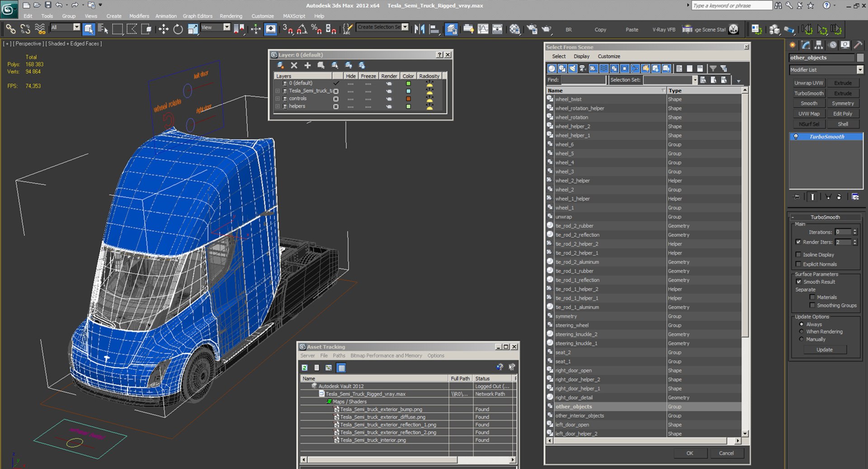Open reference coordinate View dropdown
This screenshot has width=868, height=469.
[x=226, y=28]
